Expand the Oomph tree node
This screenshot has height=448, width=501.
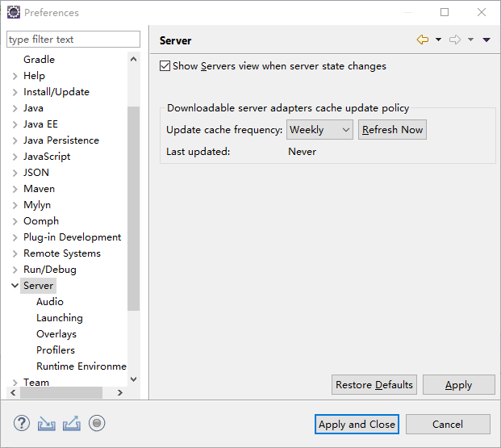click(15, 221)
